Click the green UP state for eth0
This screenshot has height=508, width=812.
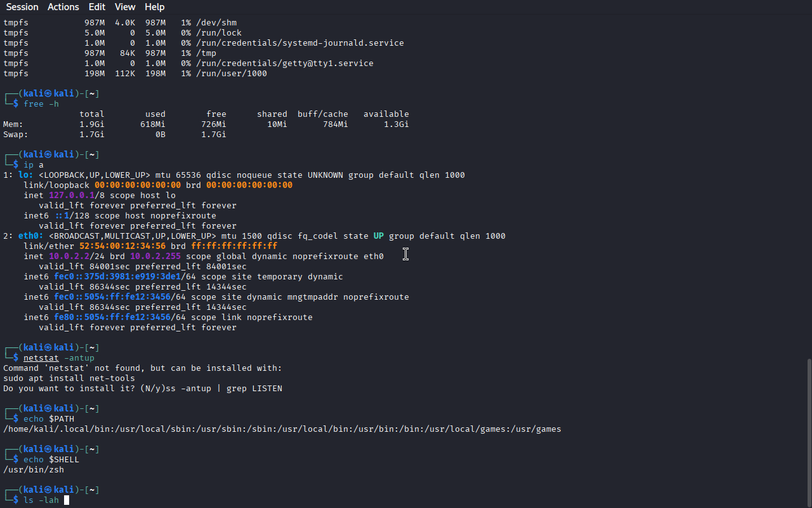(378, 236)
